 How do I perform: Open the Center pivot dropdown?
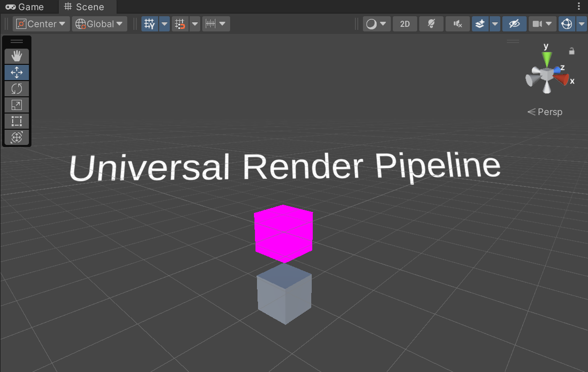click(x=41, y=23)
